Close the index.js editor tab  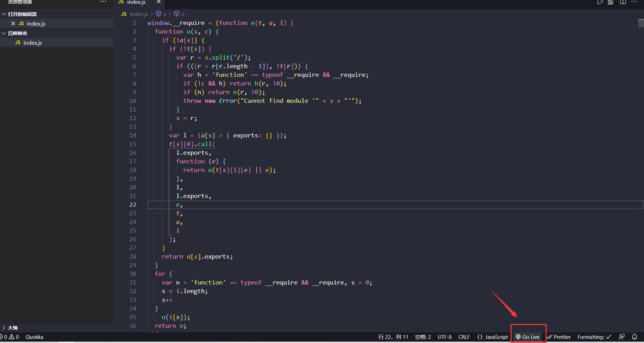point(159,2)
